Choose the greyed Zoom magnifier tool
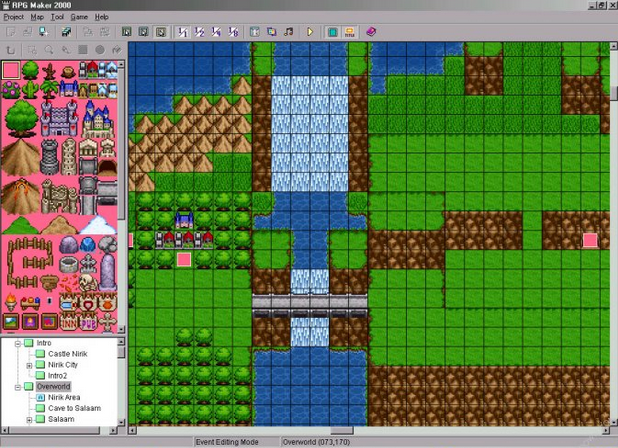 click(49, 50)
